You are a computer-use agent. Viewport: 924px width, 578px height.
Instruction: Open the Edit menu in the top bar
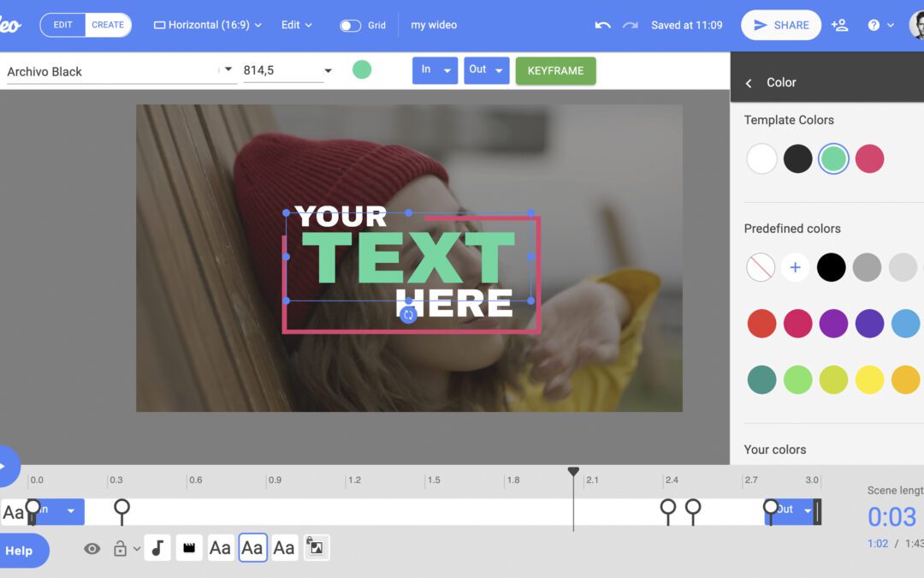[295, 25]
